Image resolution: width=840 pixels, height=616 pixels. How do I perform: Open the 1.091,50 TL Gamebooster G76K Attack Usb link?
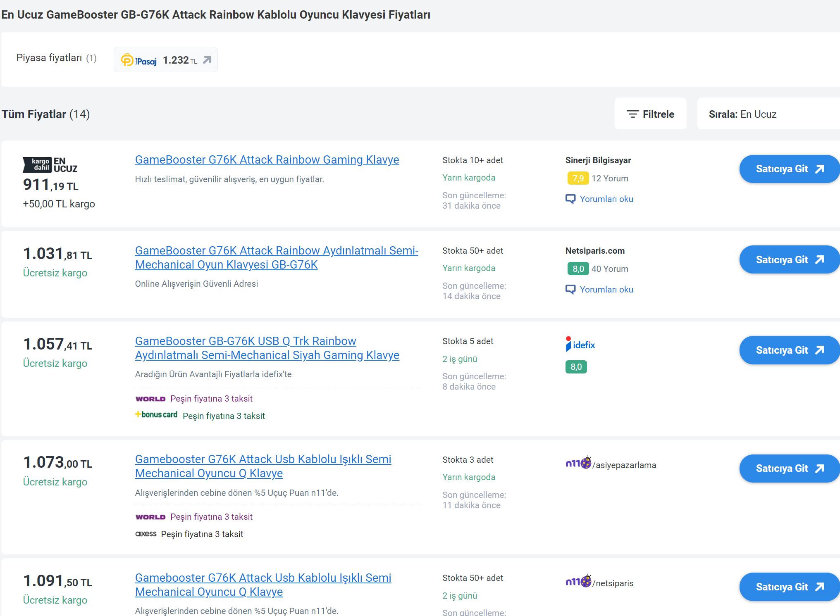pyautogui.click(x=263, y=585)
